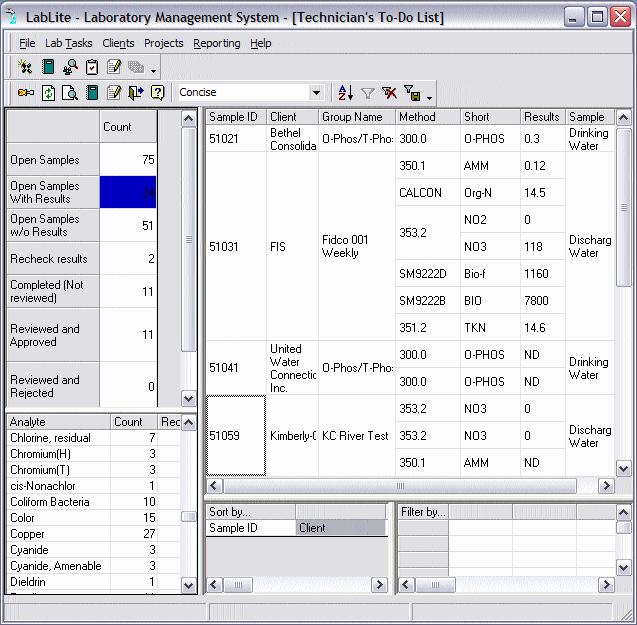Open the Reporting menu

217,43
